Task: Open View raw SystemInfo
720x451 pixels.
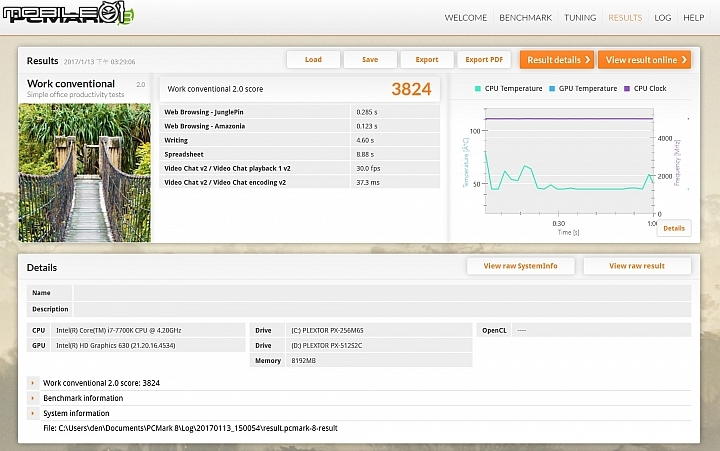Action: click(x=520, y=266)
